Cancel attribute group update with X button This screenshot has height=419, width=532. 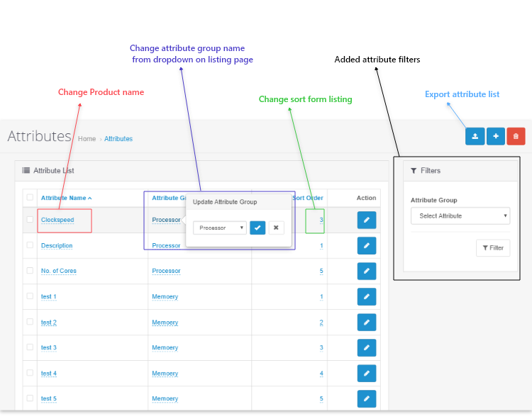coord(276,228)
